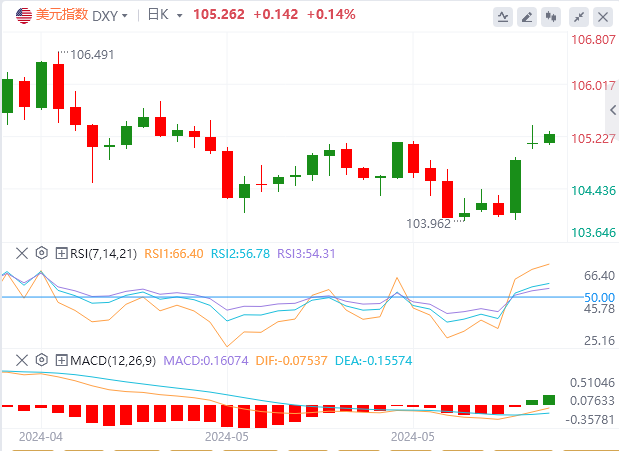
Task: Click the DEA:-0.15574 value
Action: pos(373,361)
